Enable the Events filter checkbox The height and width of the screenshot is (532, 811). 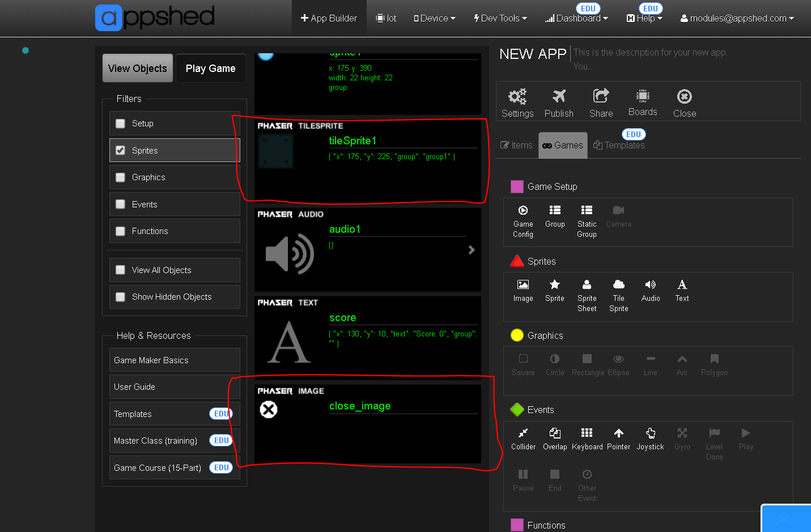pyautogui.click(x=120, y=204)
